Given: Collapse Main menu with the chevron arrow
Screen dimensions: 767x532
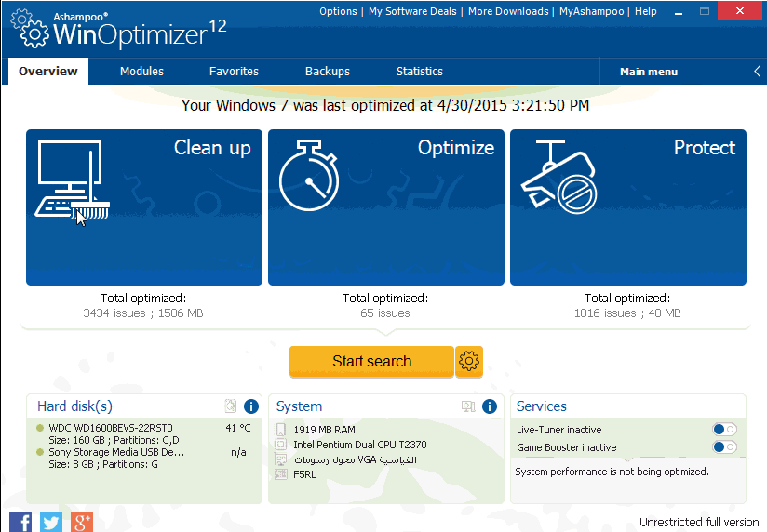Looking at the screenshot, I should pyautogui.click(x=757, y=72).
